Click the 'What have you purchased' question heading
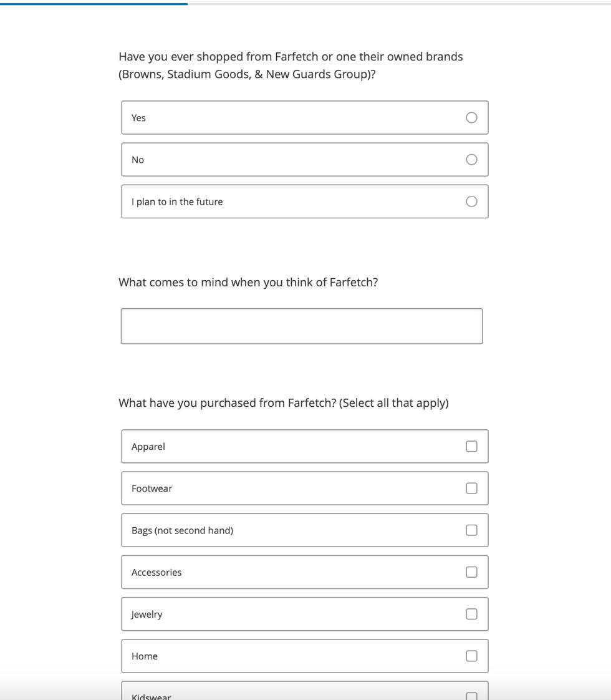The image size is (611, 700). tap(284, 403)
